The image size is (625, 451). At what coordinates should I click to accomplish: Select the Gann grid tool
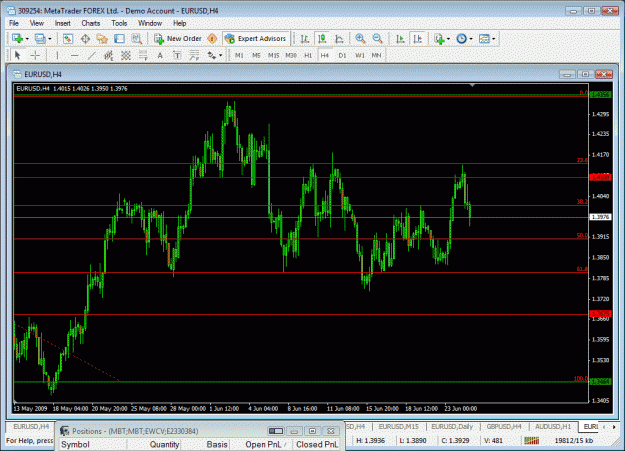(x=126, y=55)
